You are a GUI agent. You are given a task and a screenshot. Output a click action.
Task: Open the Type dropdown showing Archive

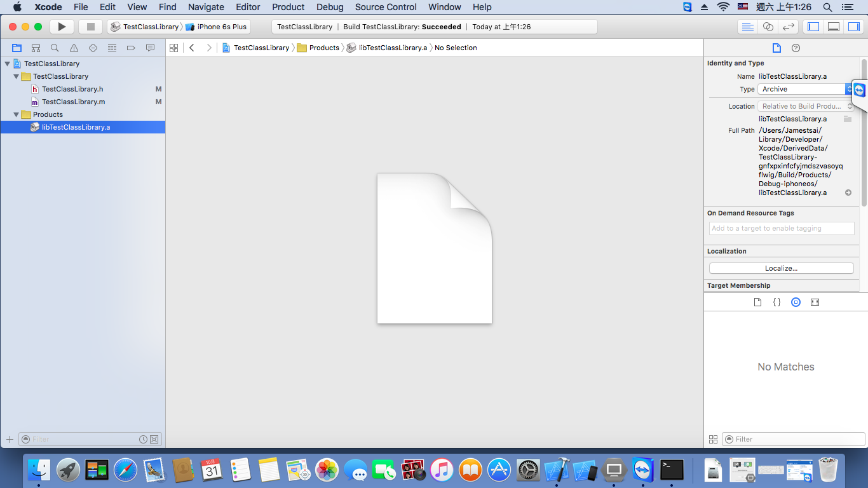tap(806, 89)
